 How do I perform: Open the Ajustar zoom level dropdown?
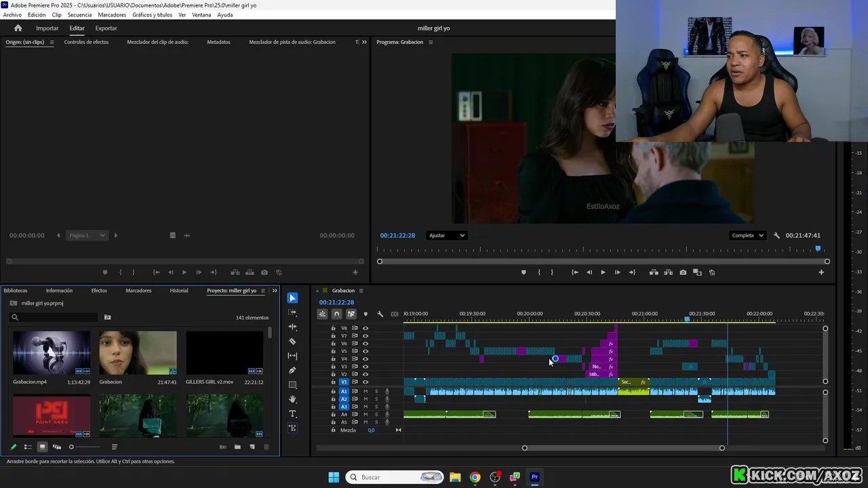pos(447,235)
